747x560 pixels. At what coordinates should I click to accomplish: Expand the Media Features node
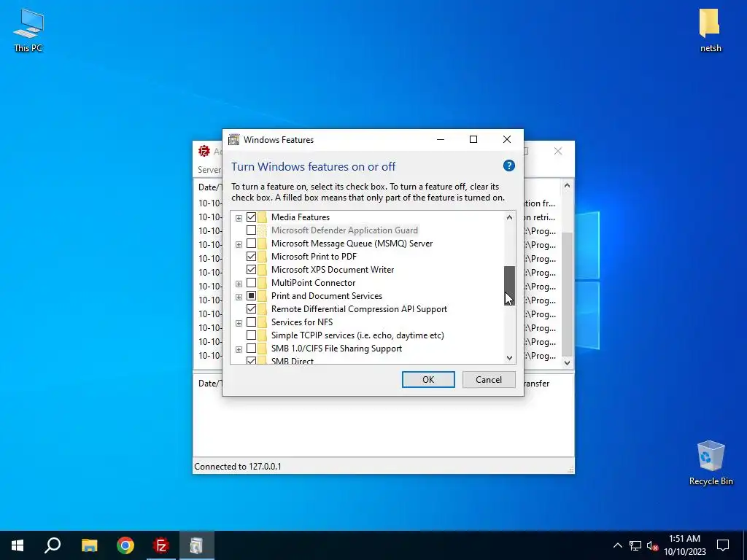(x=239, y=218)
